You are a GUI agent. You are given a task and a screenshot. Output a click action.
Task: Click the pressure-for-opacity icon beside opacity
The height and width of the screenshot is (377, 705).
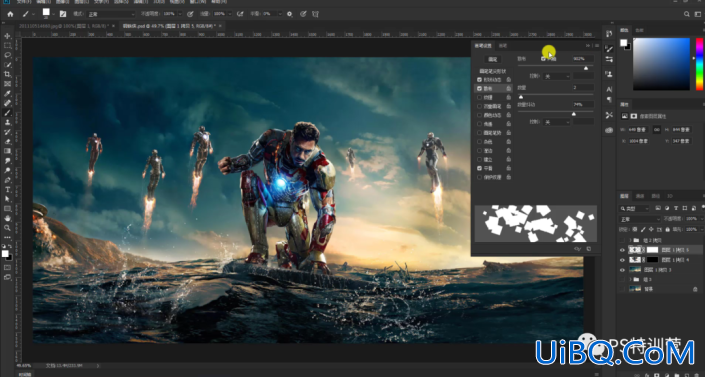click(x=190, y=14)
